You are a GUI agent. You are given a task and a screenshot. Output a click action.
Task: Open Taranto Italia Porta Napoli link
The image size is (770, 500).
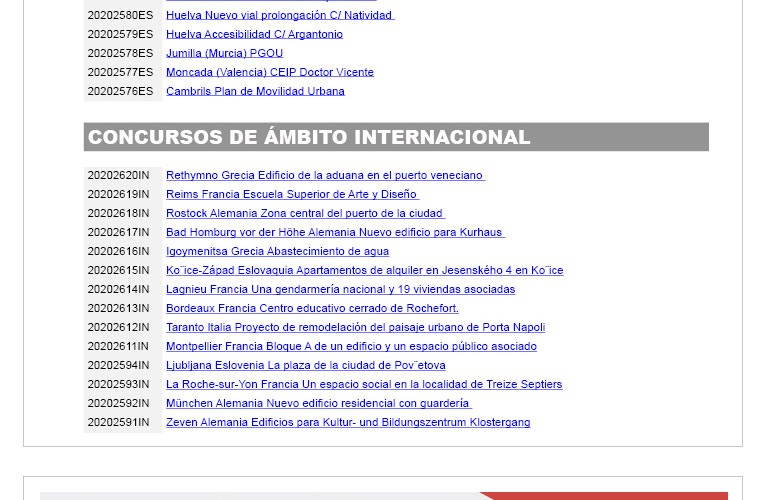click(356, 328)
